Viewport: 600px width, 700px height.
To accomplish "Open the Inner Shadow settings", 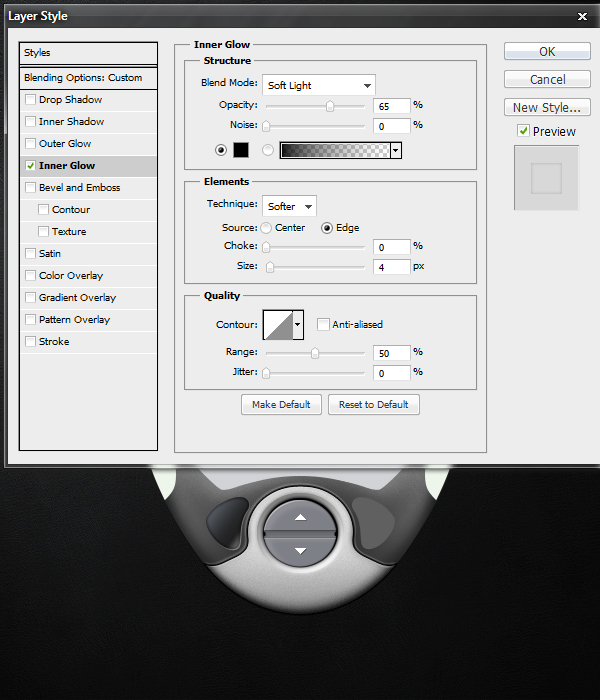I will pos(71,121).
